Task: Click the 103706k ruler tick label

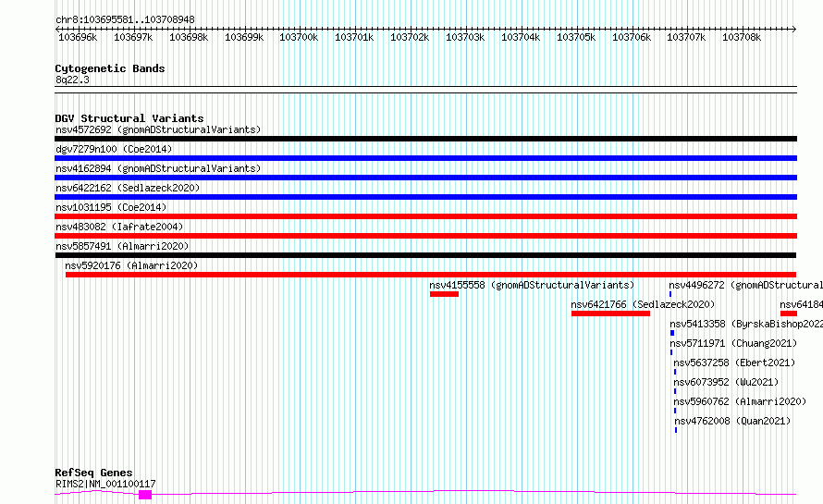Action: (x=632, y=37)
